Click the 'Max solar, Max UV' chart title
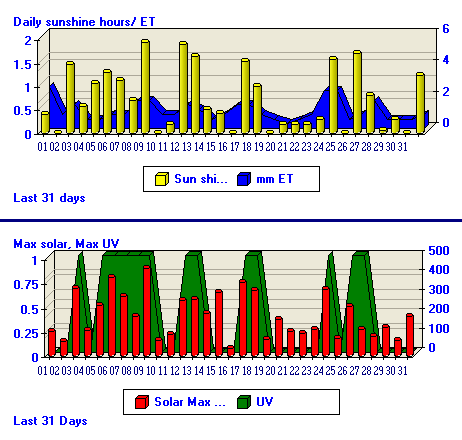 click(66, 244)
